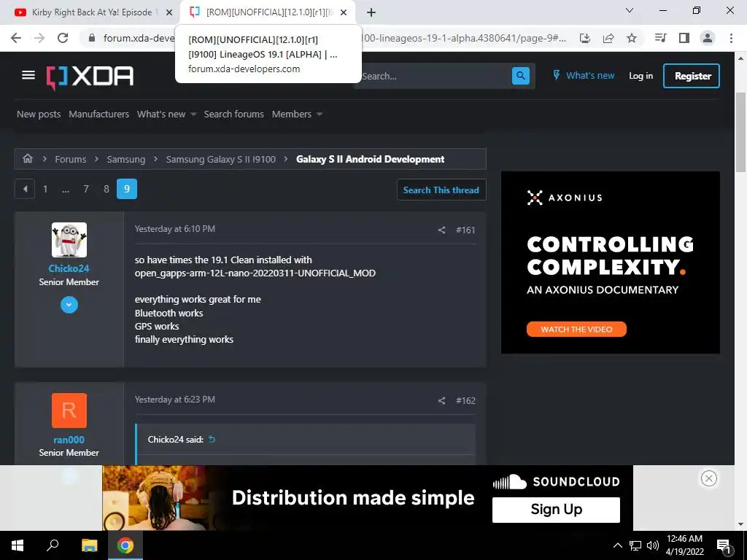Viewport: 747px width, 560px height.
Task: Share this page icon
Action: pos(608,38)
